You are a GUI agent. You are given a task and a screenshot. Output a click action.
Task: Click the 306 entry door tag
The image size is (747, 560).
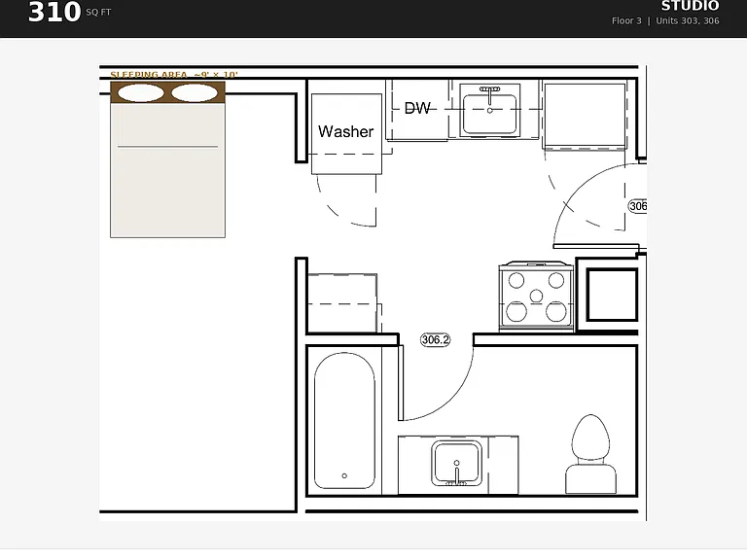[638, 206]
